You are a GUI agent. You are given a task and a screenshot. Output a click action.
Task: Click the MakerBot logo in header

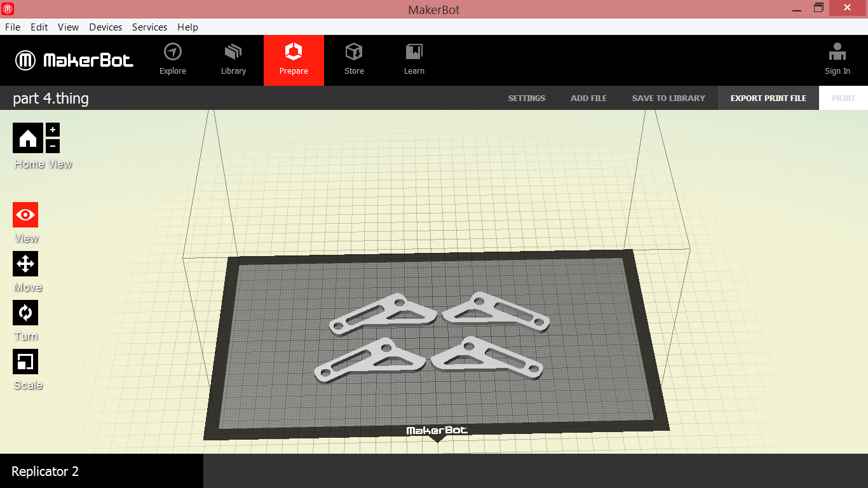(x=74, y=60)
